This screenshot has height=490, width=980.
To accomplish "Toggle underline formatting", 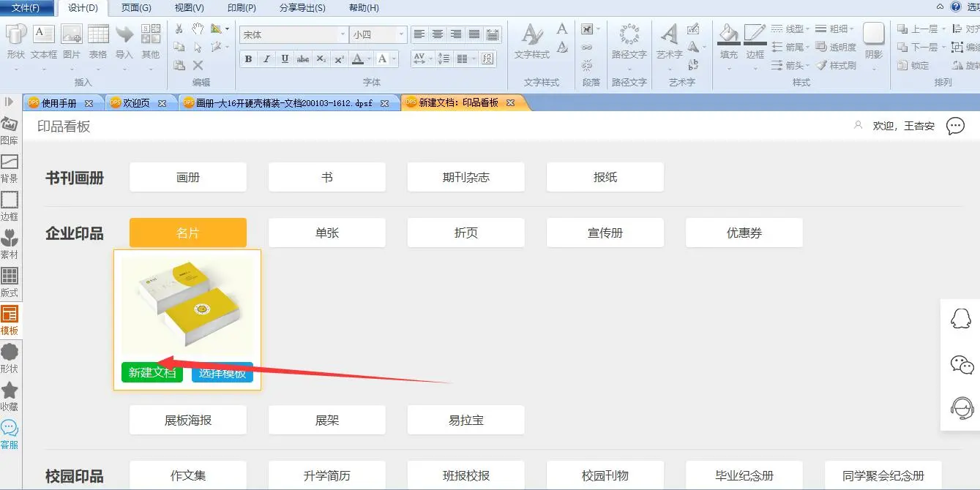I will [285, 59].
